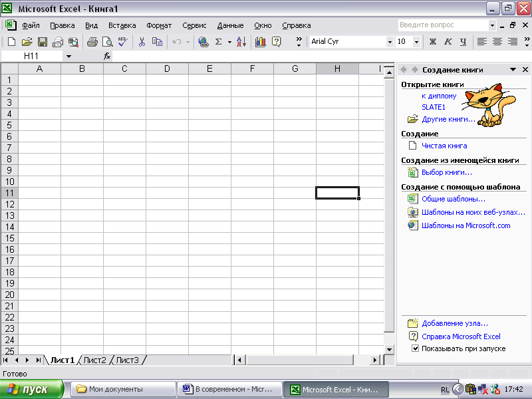This screenshot has width=532, height=399.
Task: Open Excel Help question-mark toolbar icon
Action: coord(277,42)
